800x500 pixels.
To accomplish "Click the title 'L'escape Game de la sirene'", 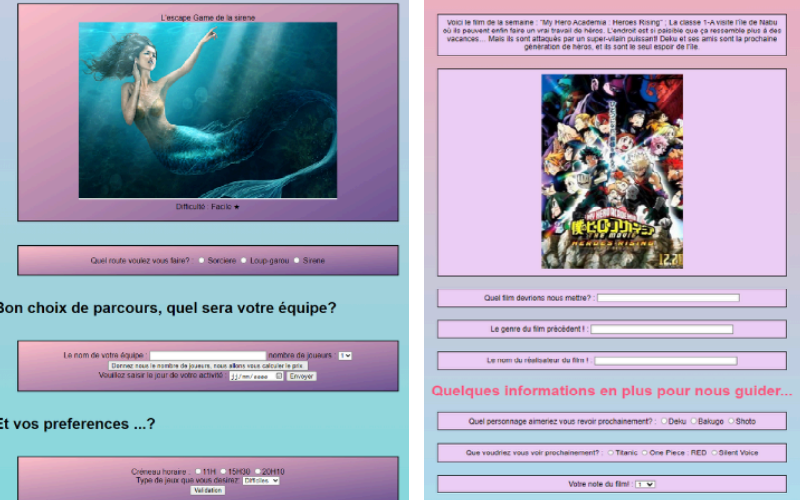I will click(208, 17).
